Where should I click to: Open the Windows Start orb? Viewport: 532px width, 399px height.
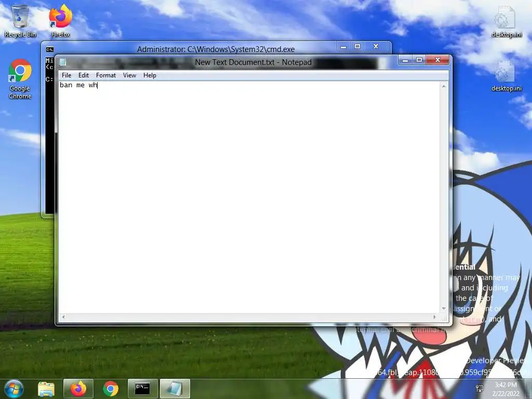coord(14,389)
